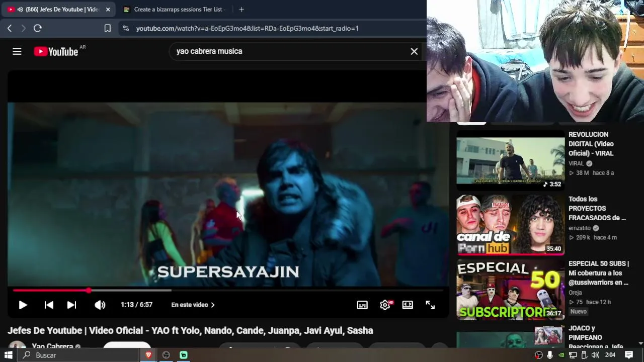Visit the ernzstito channel name
Viewport: 644px width, 362px height.
(x=580, y=228)
